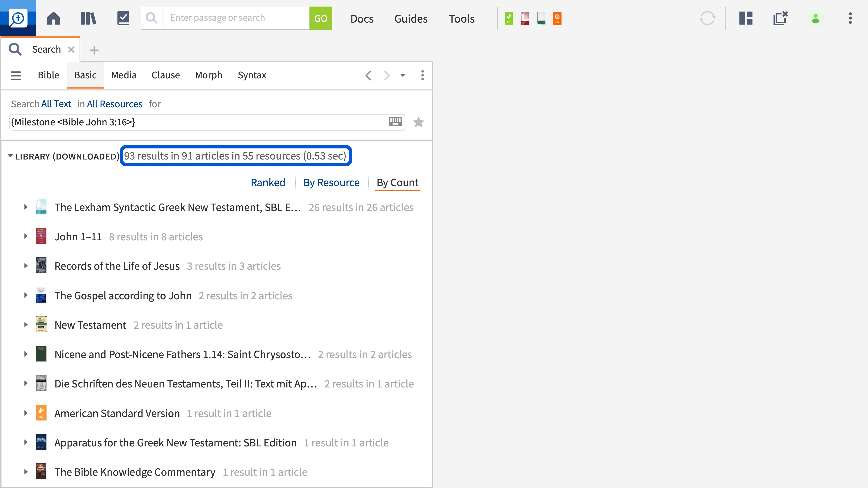The width and height of the screenshot is (868, 488).
Task: Expand The Bible Knowledge Commentary results
Action: (26, 472)
